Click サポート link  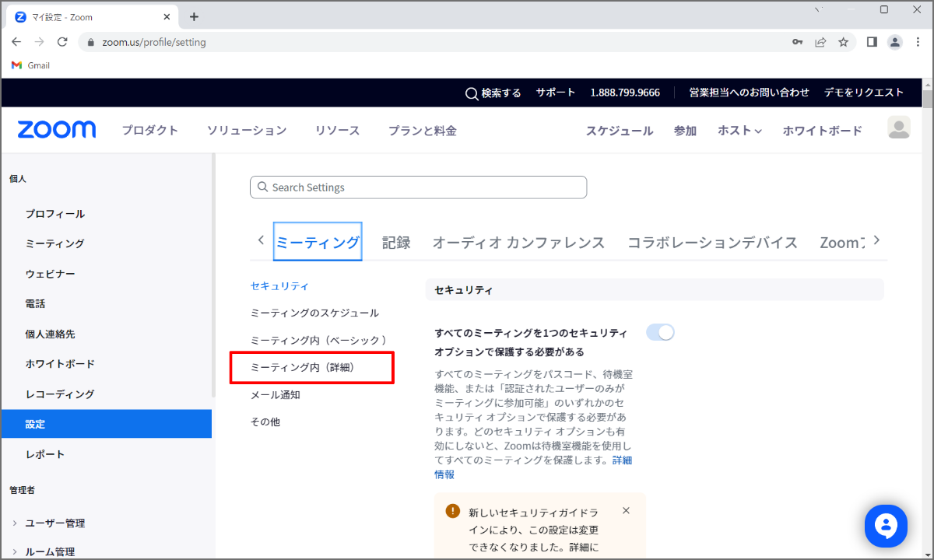point(555,93)
